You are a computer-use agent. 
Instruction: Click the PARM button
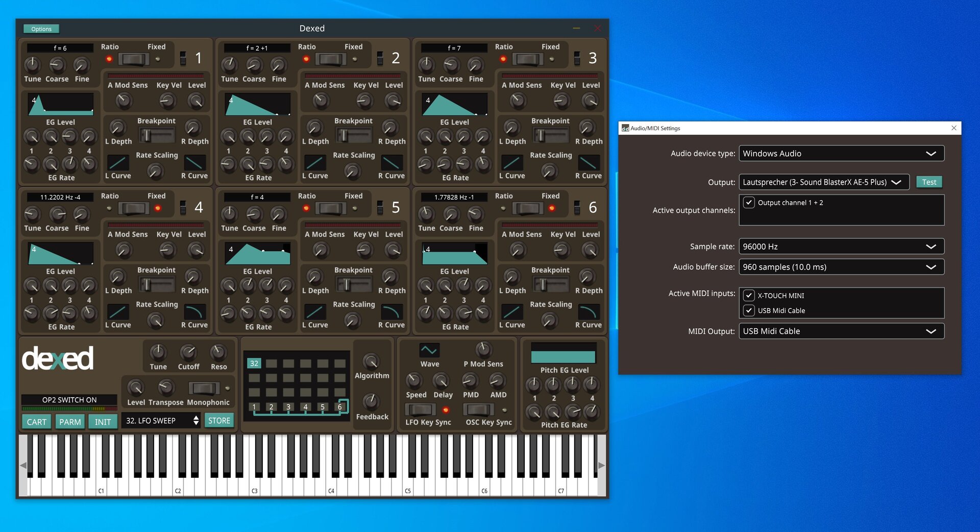click(x=70, y=422)
